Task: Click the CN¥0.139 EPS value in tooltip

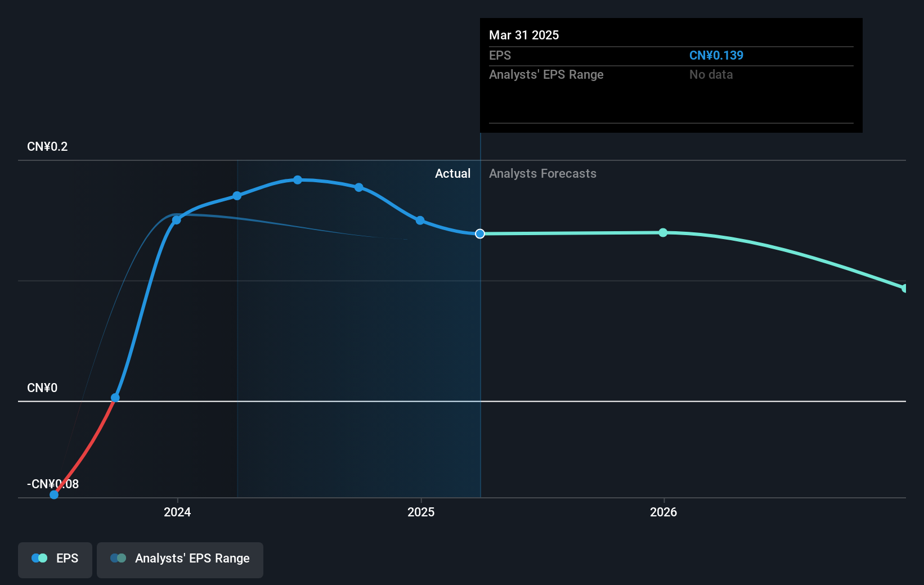Action: [716, 55]
